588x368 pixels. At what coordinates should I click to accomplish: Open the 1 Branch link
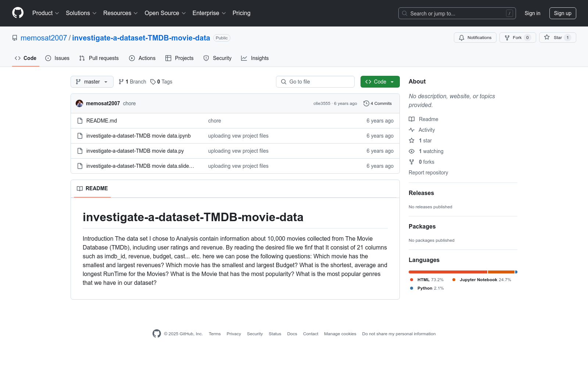tap(132, 82)
